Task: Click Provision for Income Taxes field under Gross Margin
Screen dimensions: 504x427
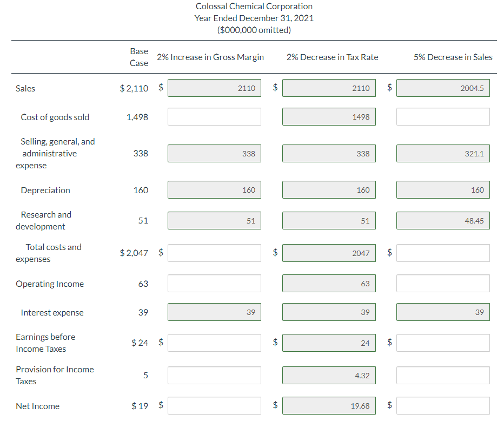Action: pyautogui.click(x=214, y=375)
